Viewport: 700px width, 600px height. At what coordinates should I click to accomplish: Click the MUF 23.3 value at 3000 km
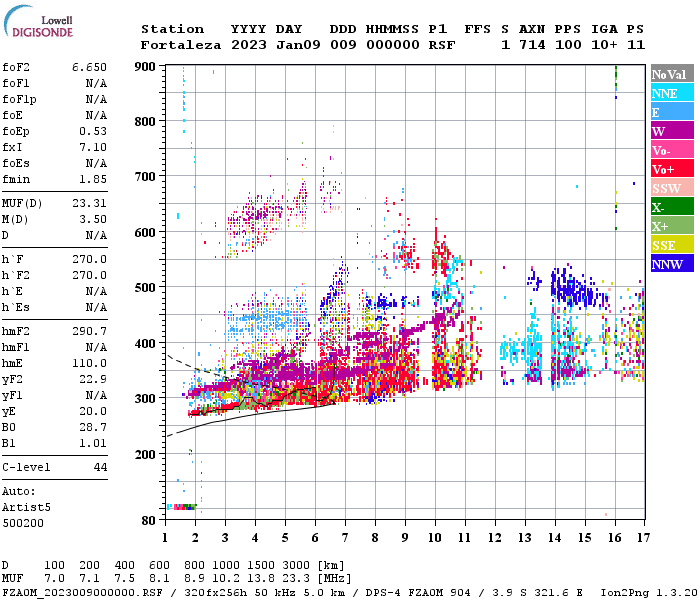click(x=296, y=579)
